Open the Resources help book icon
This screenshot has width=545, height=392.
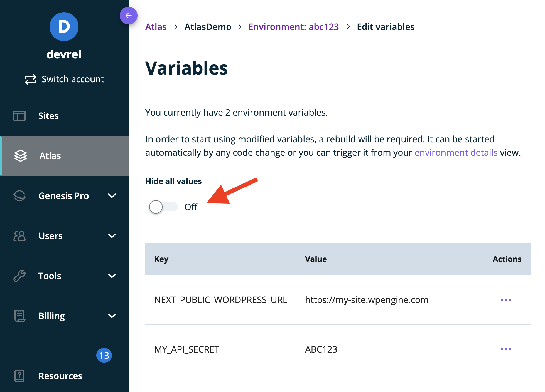(19, 376)
